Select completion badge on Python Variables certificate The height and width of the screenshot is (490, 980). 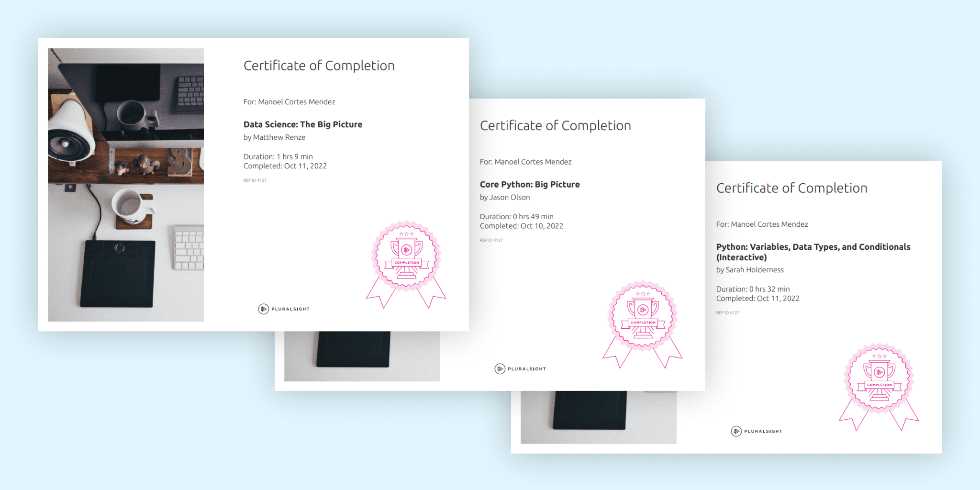(879, 384)
